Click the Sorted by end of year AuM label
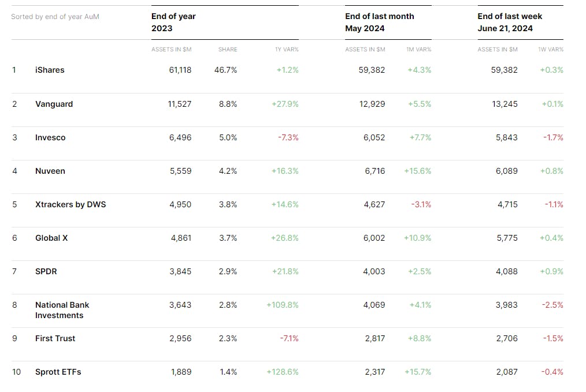586x392 pixels. click(55, 17)
